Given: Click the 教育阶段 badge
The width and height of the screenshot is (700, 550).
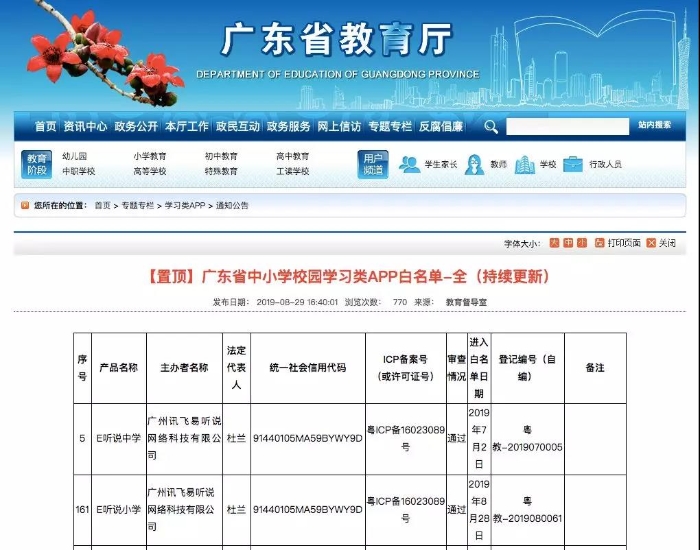Looking at the screenshot, I should [x=37, y=164].
